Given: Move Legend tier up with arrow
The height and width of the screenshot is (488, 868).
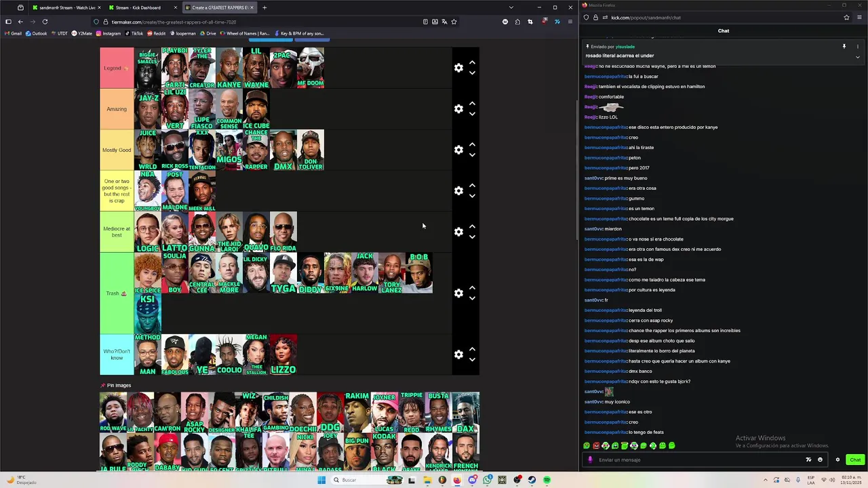Looking at the screenshot, I should [x=472, y=62].
